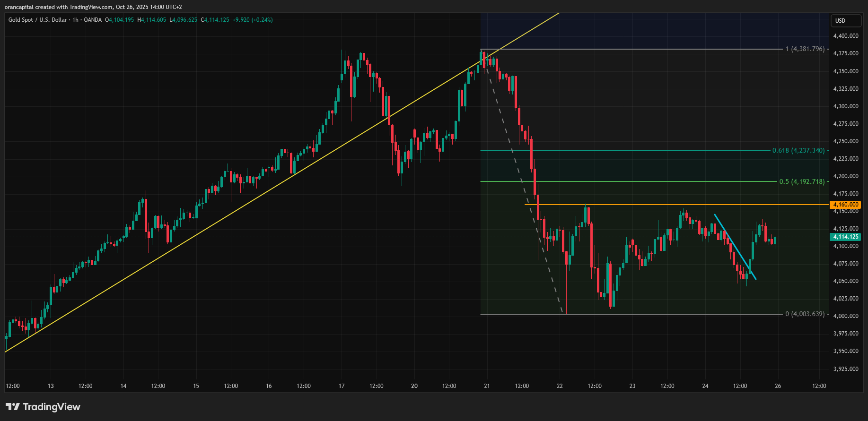Click the 4,000.000 price axis label
Screen dimensions: 868x421
[846, 316]
